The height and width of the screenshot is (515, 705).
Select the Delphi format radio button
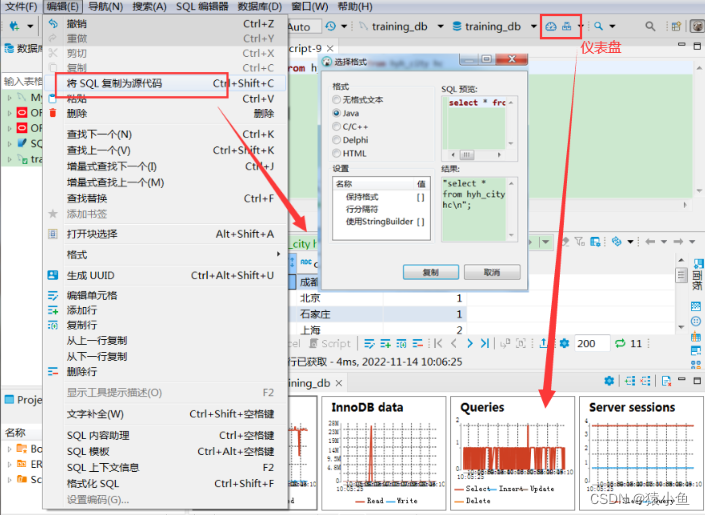point(336,140)
